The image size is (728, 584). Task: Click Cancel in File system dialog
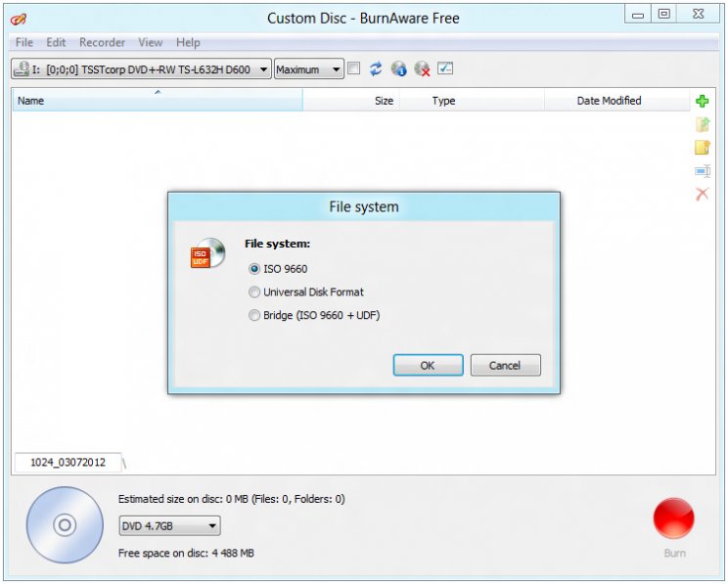[505, 365]
